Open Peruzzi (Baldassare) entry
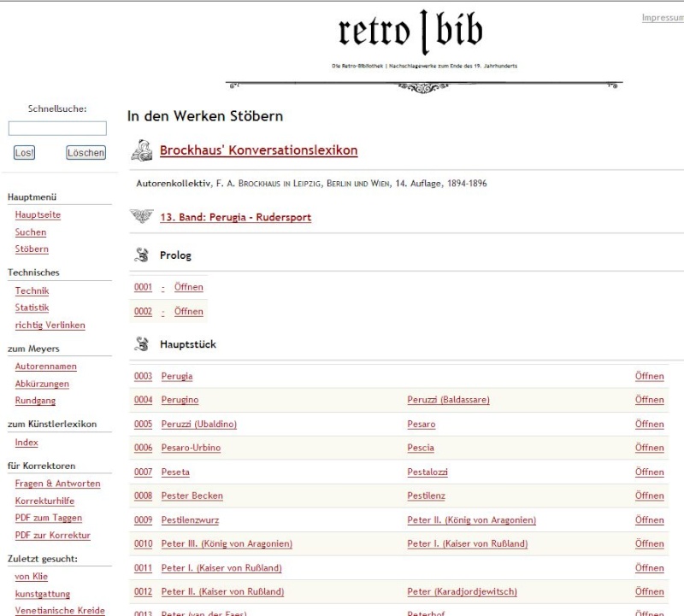This screenshot has width=684, height=616. [448, 400]
